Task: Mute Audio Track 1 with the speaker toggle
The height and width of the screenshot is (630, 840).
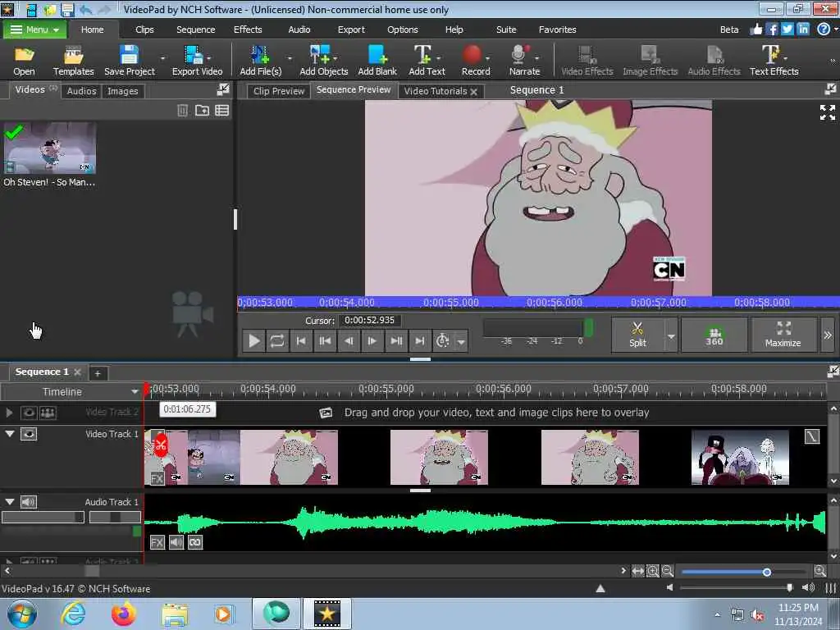Action: pyautogui.click(x=28, y=502)
